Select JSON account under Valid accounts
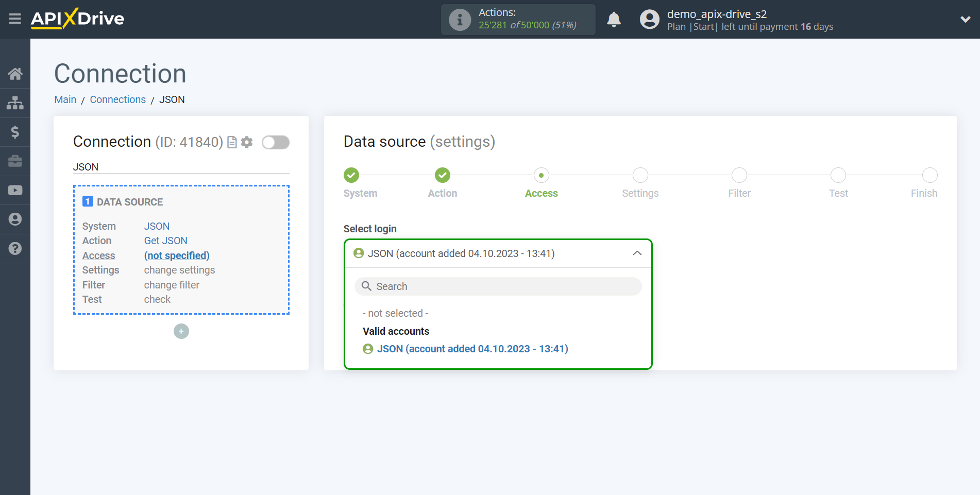The width and height of the screenshot is (980, 495). point(465,349)
